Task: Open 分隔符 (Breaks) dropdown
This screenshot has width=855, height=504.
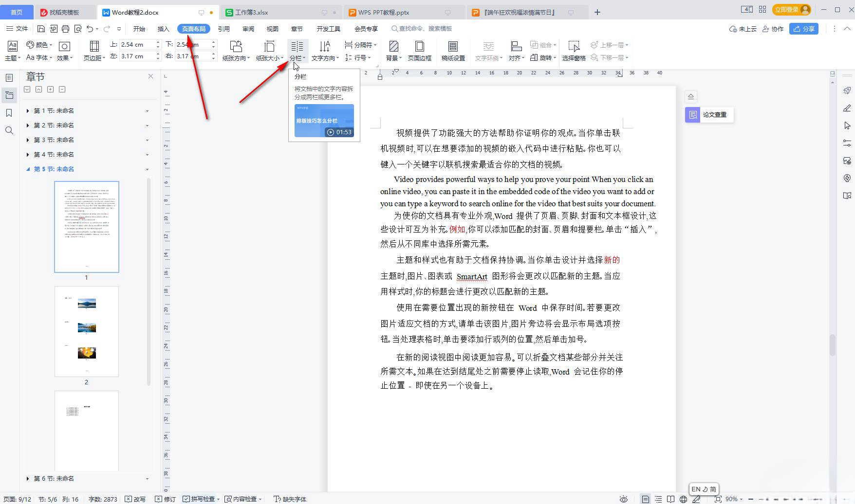Action: point(360,45)
